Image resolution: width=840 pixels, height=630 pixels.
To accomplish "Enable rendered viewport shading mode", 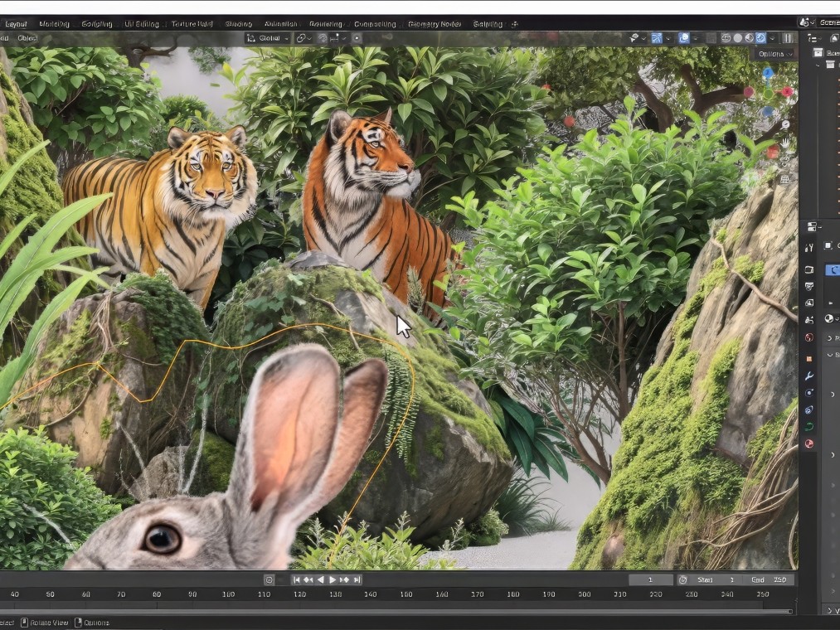I will 760,38.
